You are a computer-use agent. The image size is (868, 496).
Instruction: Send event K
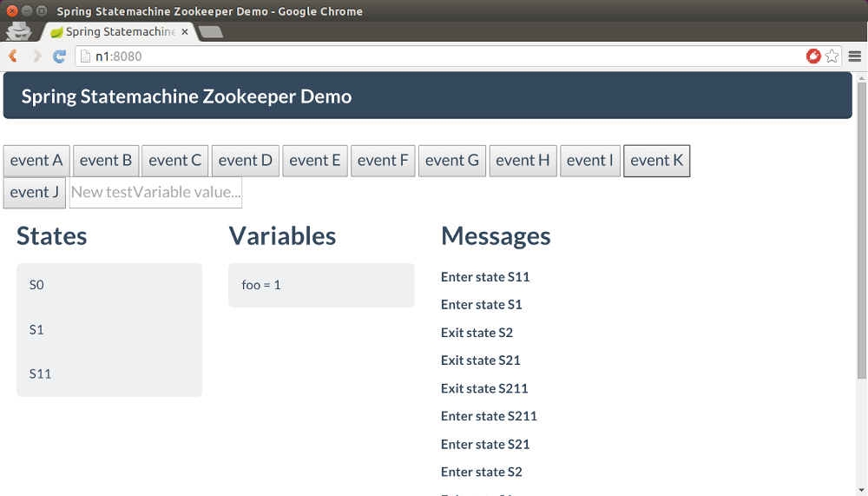tap(656, 161)
